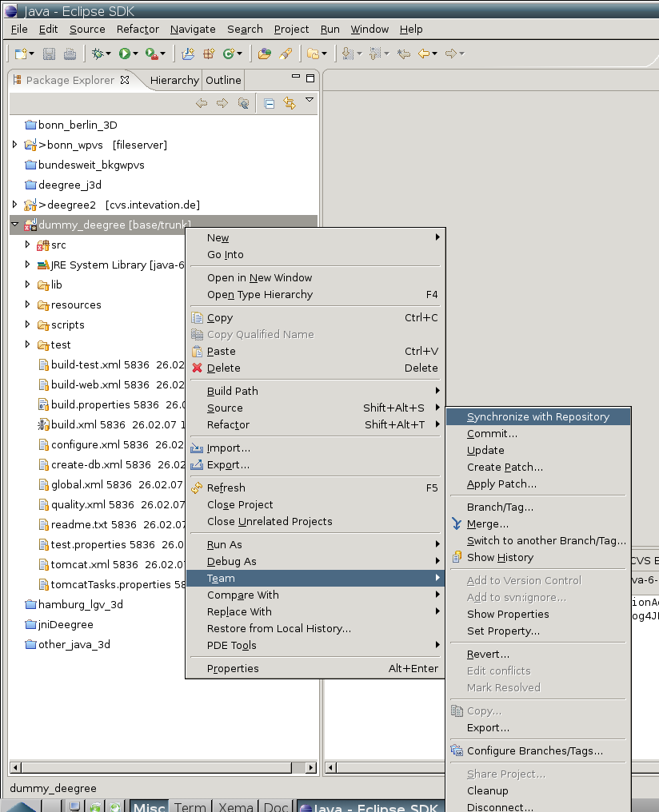The height and width of the screenshot is (812, 659).
Task: Click the Last Edit Location toolbar icon
Action: 404,54
